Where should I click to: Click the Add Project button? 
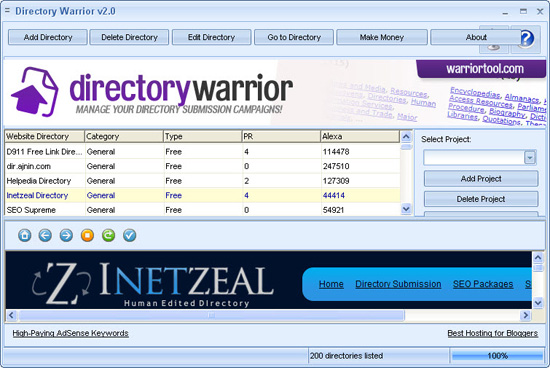(481, 179)
